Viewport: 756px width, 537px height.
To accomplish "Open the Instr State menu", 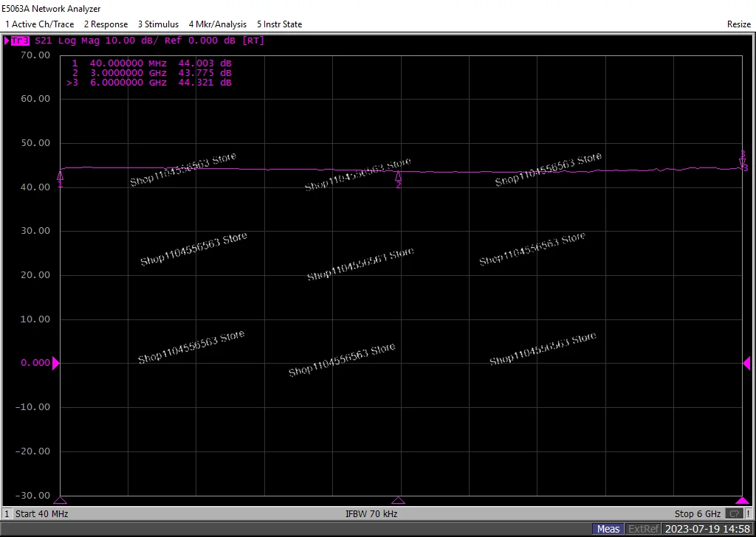I will (280, 24).
